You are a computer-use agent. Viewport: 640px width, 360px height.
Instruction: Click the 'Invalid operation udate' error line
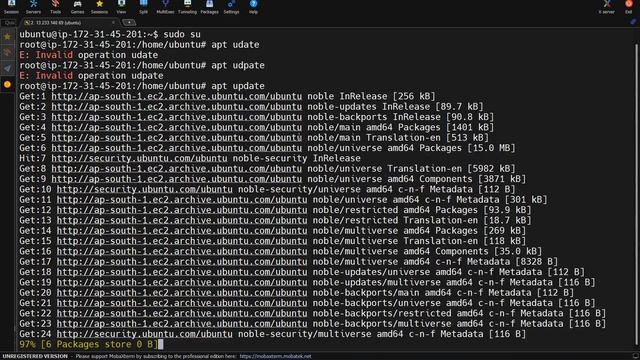tap(88, 55)
